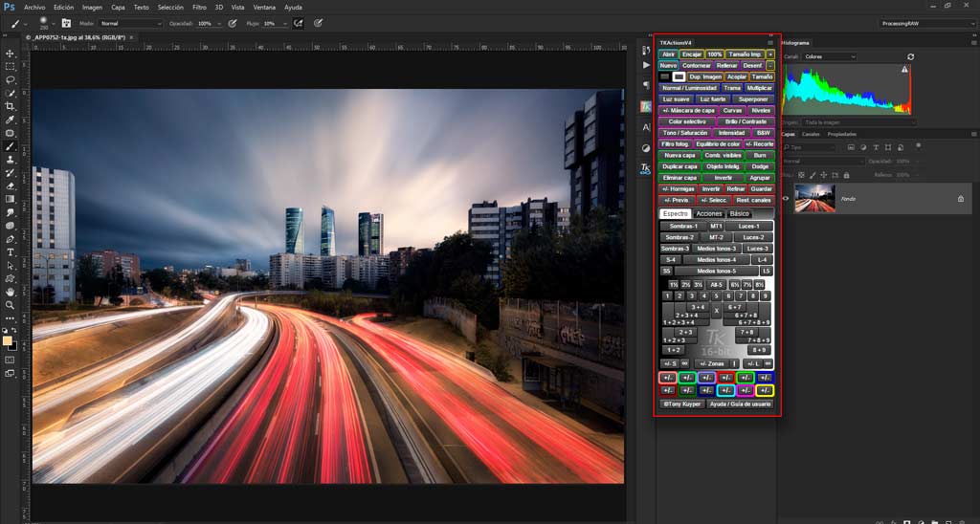Toggle the +/- Selecc. button
The width and height of the screenshot is (980, 524).
(713, 201)
